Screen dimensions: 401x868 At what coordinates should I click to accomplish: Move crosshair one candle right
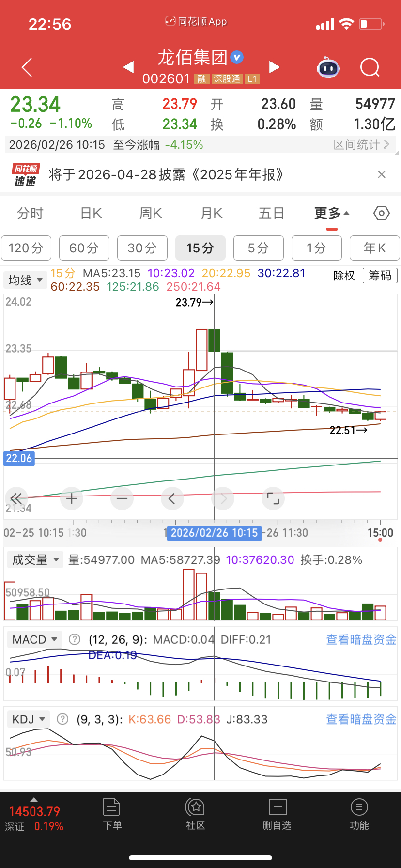223,498
